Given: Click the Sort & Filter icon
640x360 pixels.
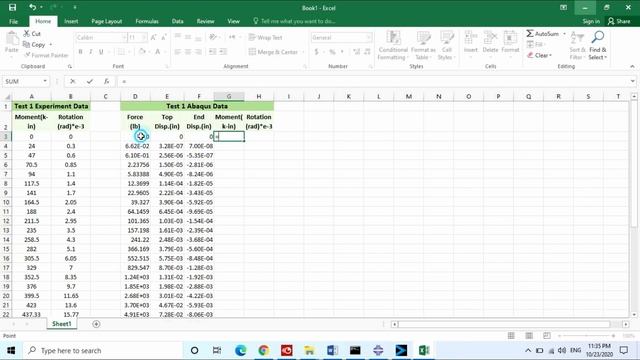Looking at the screenshot, I should pyautogui.click(x=577, y=37).
